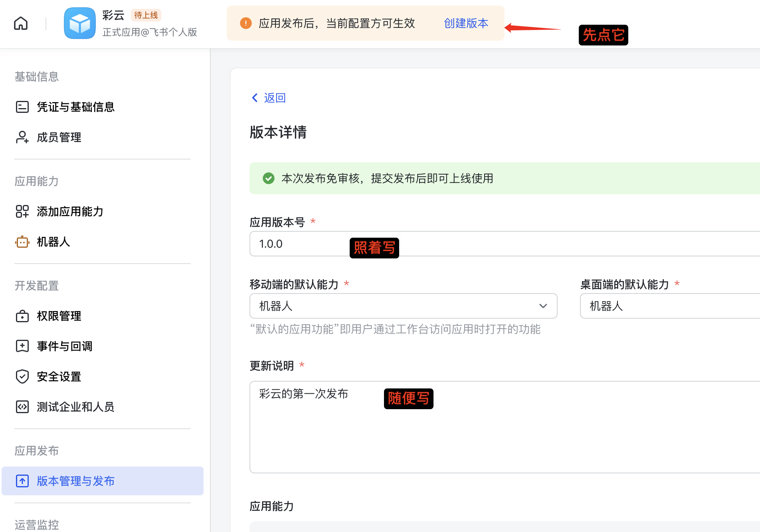760x532 pixels.
Task: Click the 版本管理与发布 upload icon
Action: (22, 481)
